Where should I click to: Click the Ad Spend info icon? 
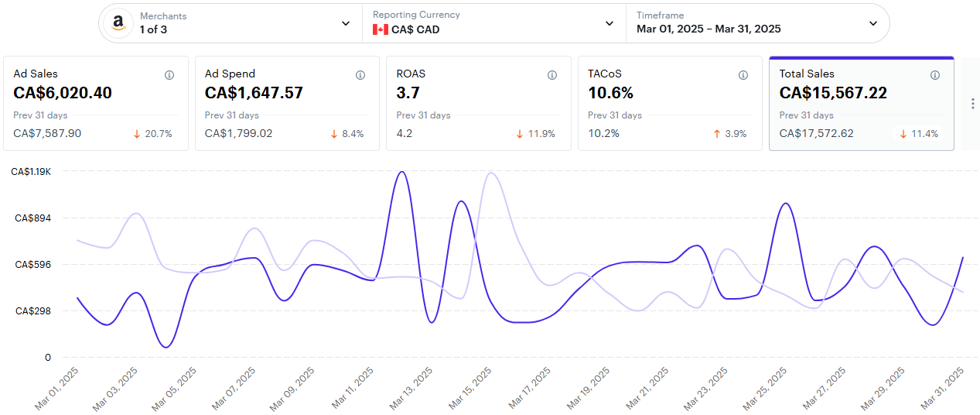360,75
